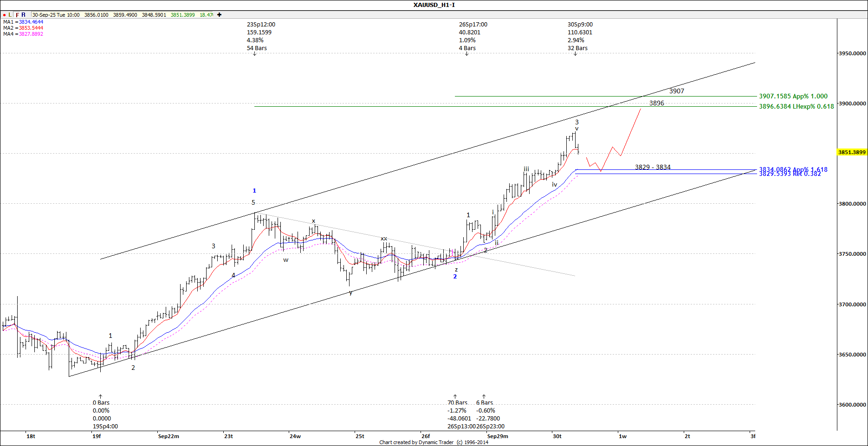Click the black plus crosshair icon
The width and height of the screenshot is (868, 446).
click(219, 15)
